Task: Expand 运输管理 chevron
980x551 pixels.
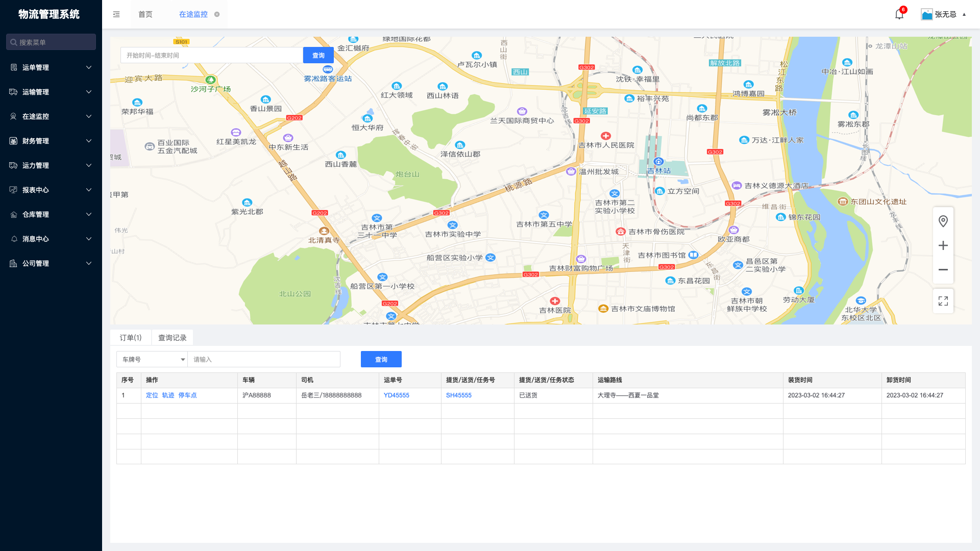Action: pyautogui.click(x=89, y=92)
